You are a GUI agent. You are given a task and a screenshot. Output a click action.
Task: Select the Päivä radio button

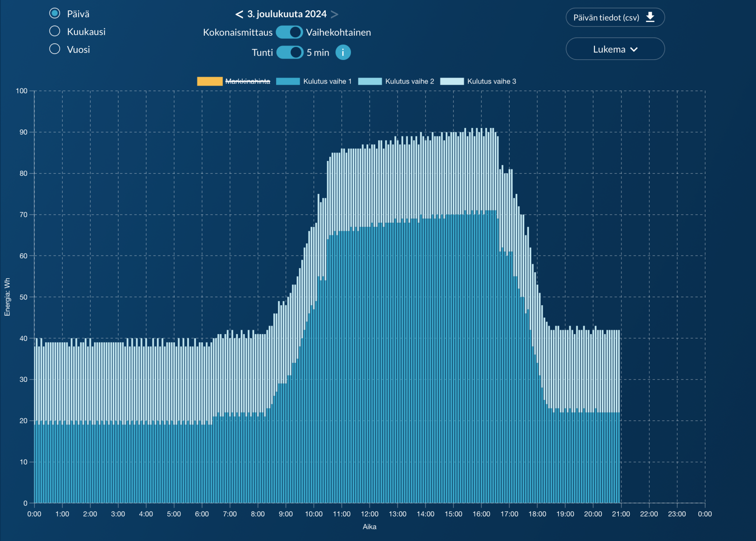click(x=55, y=14)
